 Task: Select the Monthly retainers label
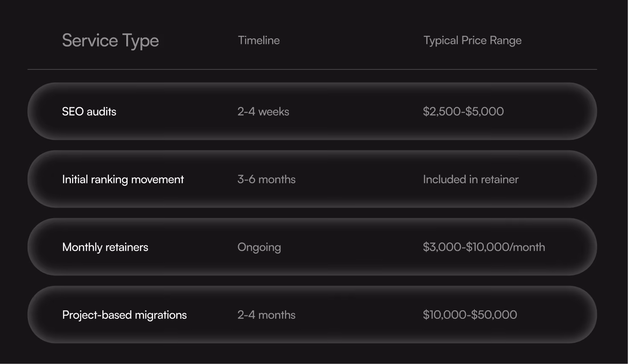click(105, 247)
